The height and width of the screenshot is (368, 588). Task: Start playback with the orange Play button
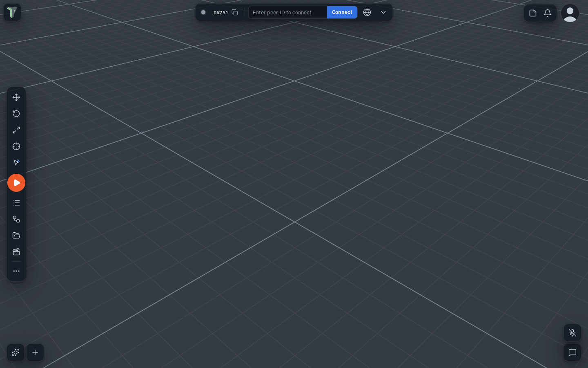coord(16,183)
